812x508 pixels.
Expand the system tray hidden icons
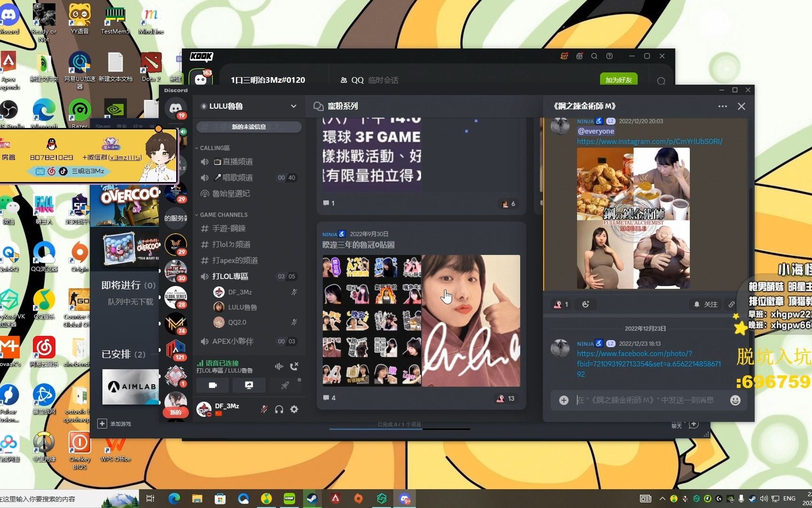pos(662,499)
